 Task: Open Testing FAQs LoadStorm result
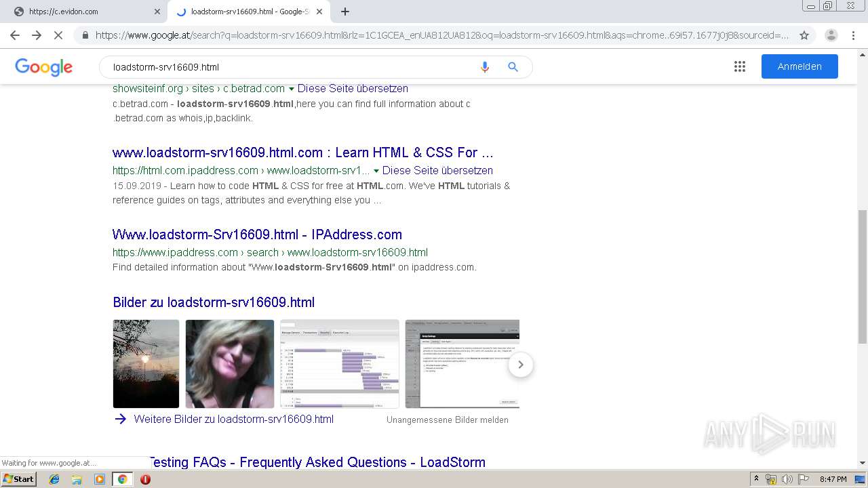[x=317, y=462]
